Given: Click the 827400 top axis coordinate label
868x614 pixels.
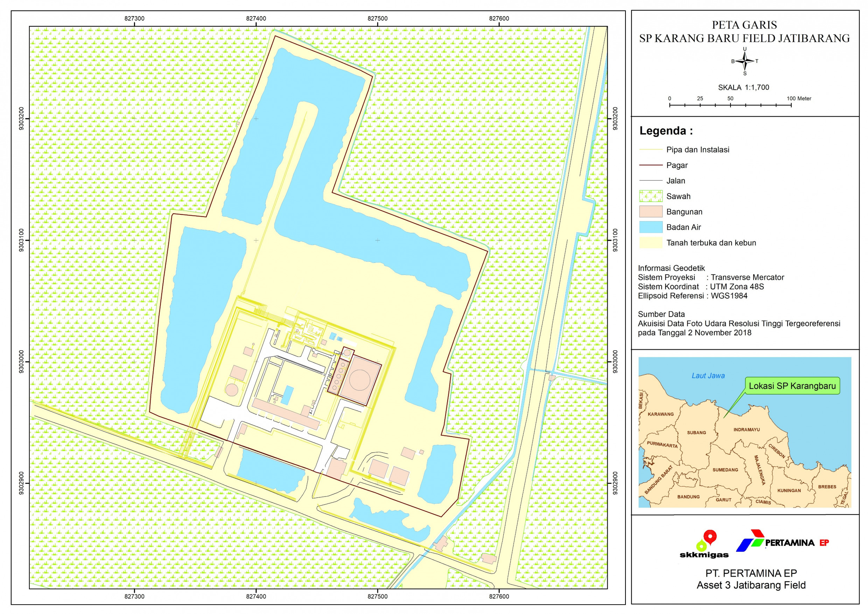Looking at the screenshot, I should tap(256, 18).
